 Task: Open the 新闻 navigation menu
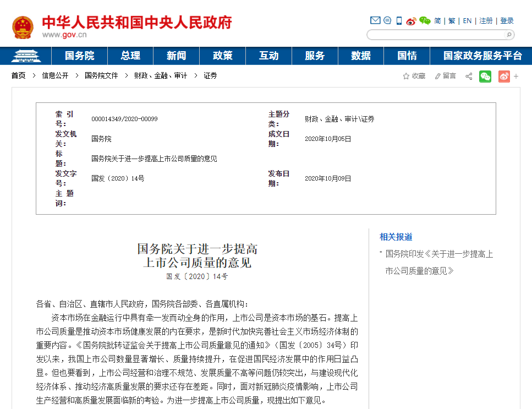[176, 56]
